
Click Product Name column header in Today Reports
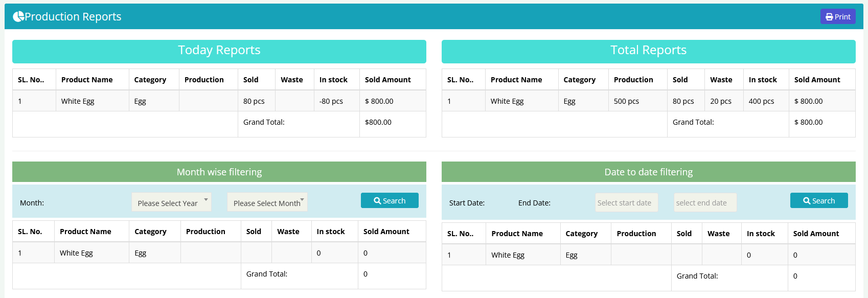coord(87,80)
